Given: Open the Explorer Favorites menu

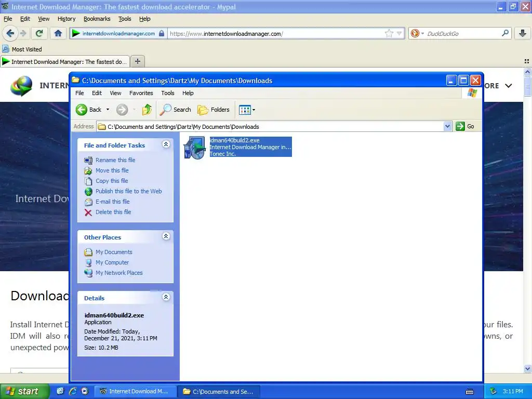Looking at the screenshot, I should (x=141, y=93).
